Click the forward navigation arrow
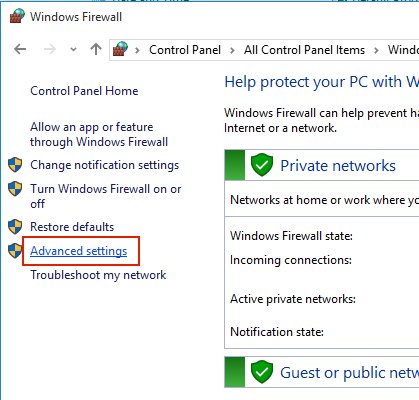Viewport: 419px width, 400px height. [50, 49]
